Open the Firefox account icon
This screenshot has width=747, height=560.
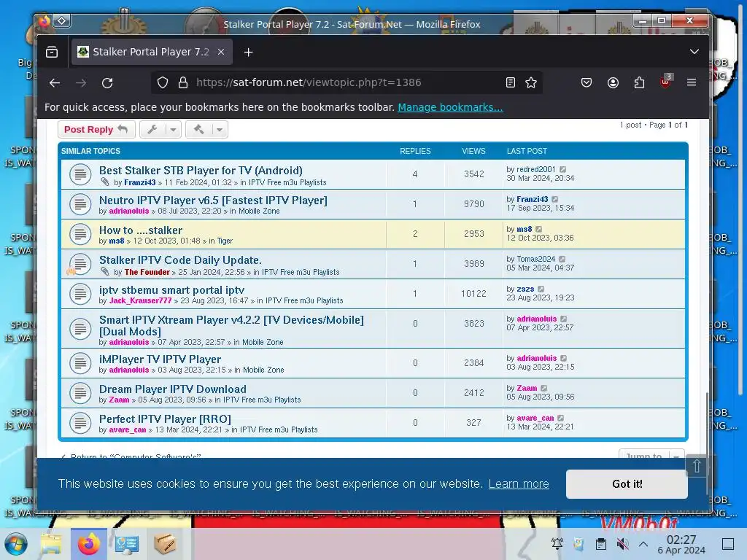coord(613,82)
